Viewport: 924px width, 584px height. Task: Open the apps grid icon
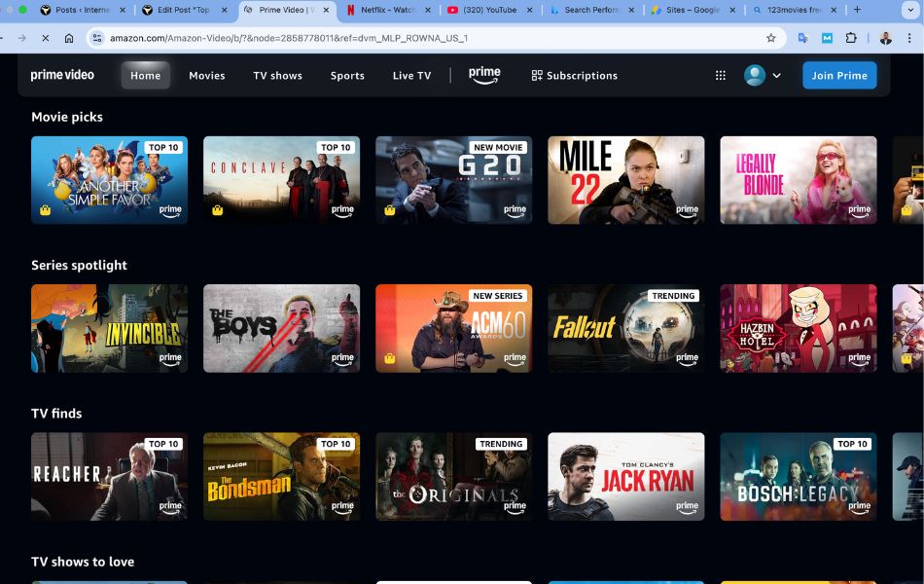(720, 76)
